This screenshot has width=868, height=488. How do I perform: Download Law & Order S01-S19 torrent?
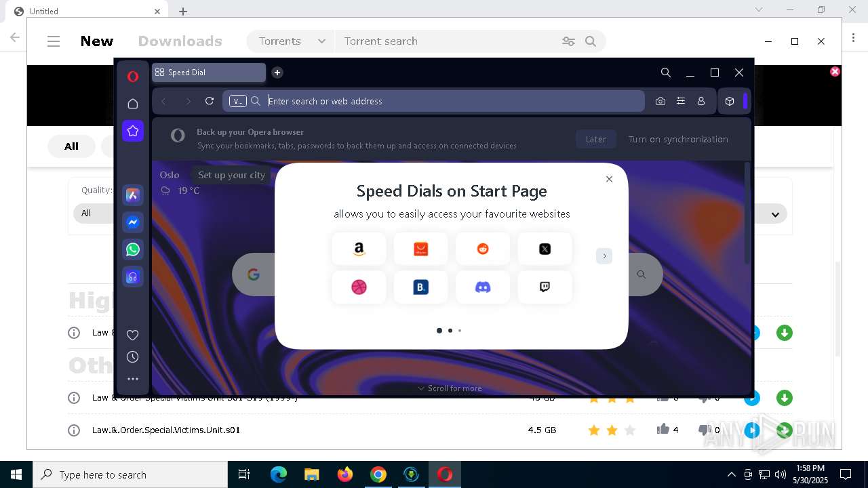pyautogui.click(x=785, y=398)
